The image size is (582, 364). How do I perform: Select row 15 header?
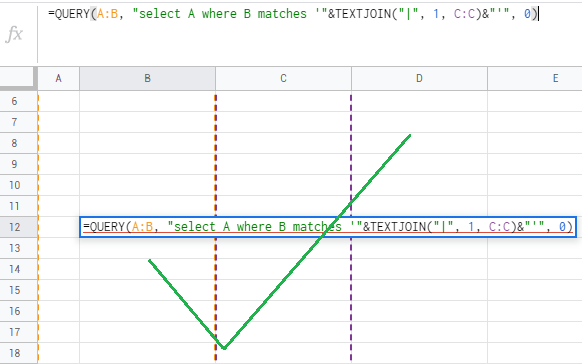pos(14,290)
